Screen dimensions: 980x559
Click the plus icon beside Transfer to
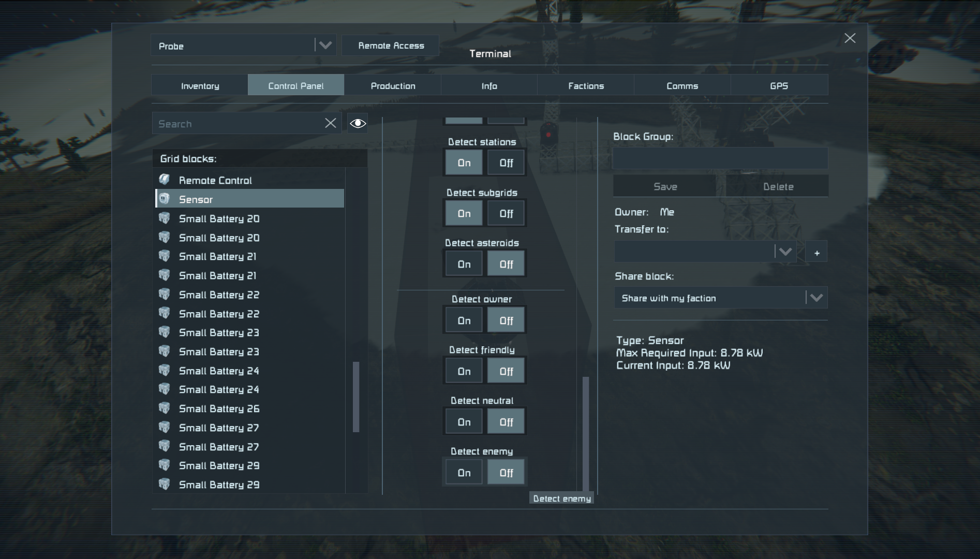(x=816, y=253)
